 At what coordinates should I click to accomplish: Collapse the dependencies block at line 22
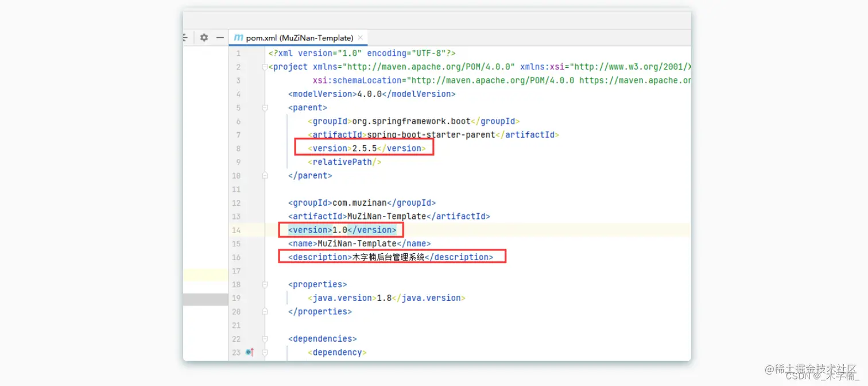(265, 339)
